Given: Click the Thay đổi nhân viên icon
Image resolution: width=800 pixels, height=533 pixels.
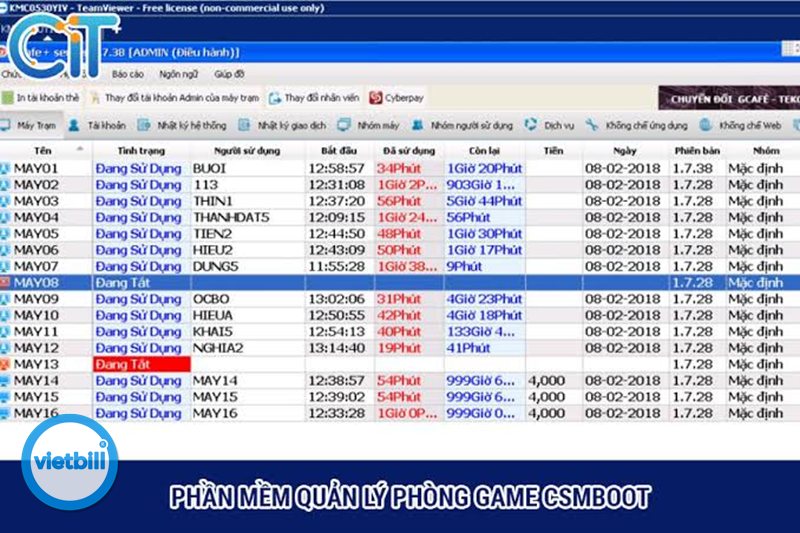Looking at the screenshot, I should (x=275, y=98).
